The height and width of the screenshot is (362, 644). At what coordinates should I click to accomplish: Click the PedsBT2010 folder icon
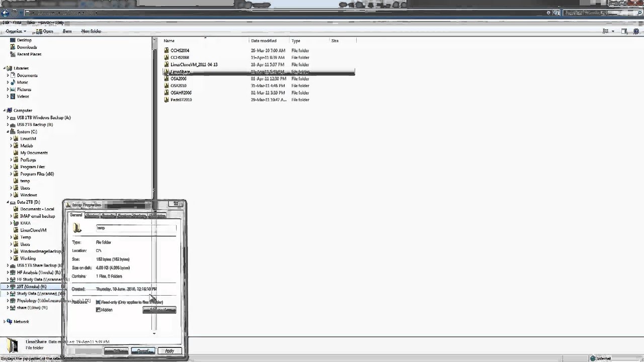coord(167,100)
